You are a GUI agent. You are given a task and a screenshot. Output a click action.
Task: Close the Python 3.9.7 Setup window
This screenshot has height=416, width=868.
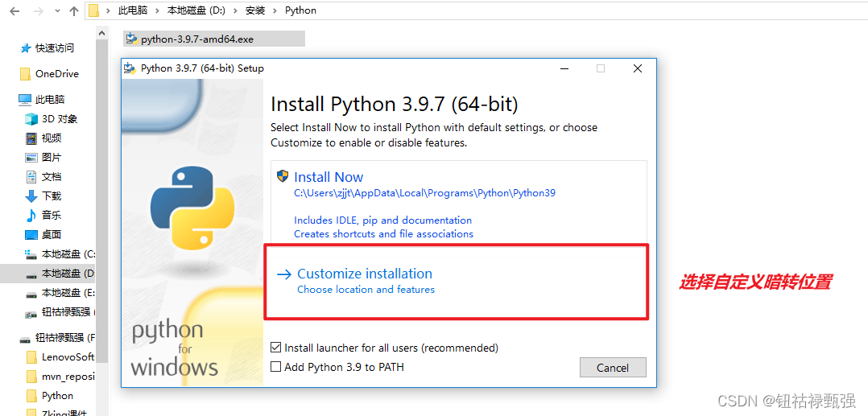click(x=638, y=68)
